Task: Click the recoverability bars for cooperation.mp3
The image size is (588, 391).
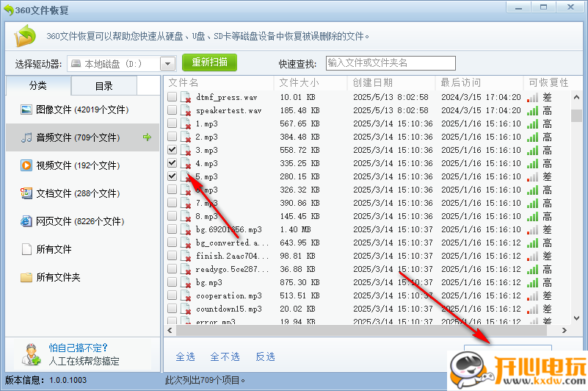Action: 532,295
